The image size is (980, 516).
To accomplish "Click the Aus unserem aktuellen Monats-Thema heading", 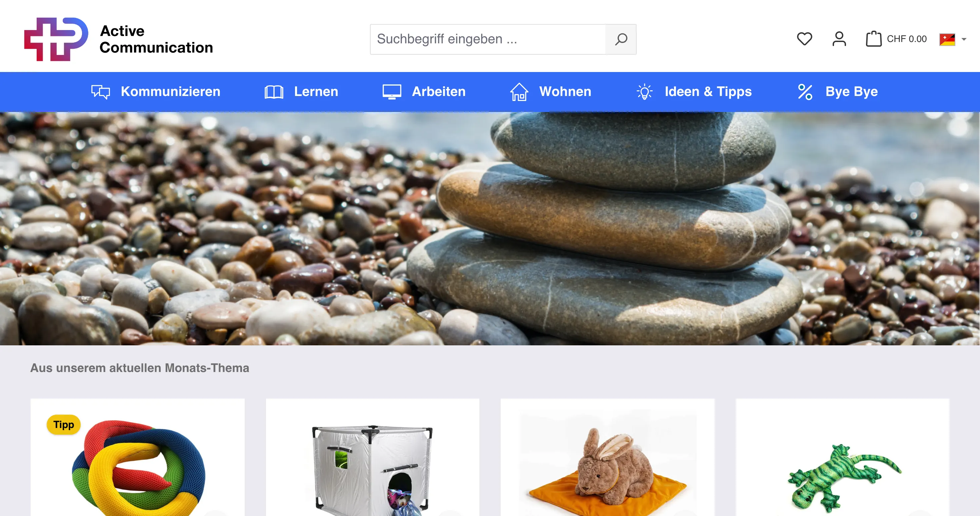I will coord(140,368).
